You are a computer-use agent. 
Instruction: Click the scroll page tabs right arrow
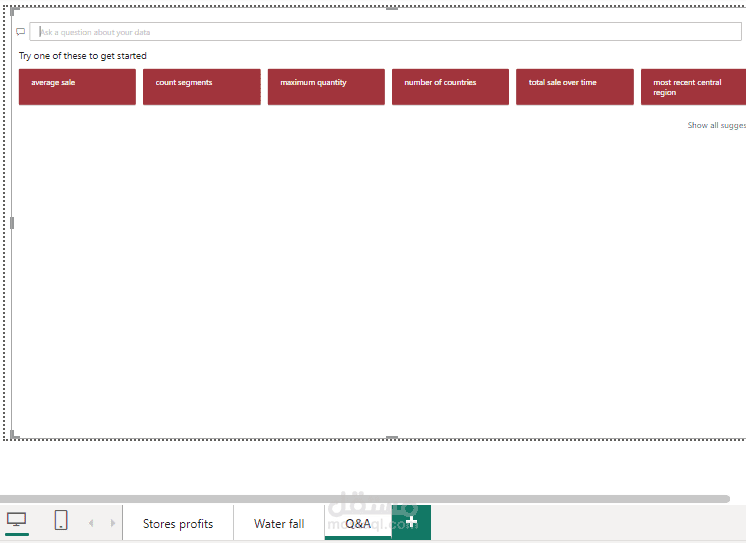click(x=113, y=523)
